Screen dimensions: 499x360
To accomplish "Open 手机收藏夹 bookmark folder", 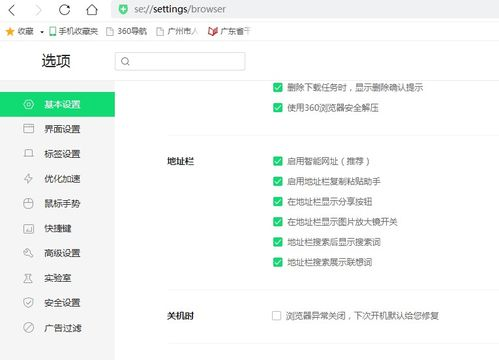I will coord(73,31).
